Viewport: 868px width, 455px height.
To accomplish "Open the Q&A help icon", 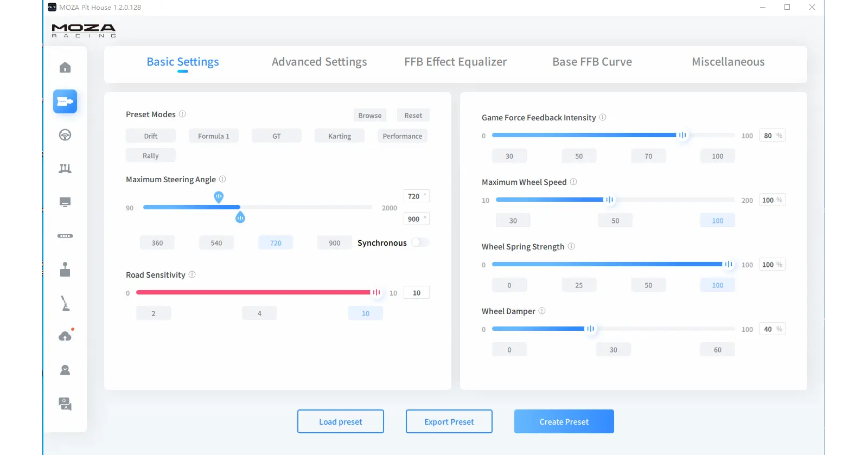I will coord(65,404).
